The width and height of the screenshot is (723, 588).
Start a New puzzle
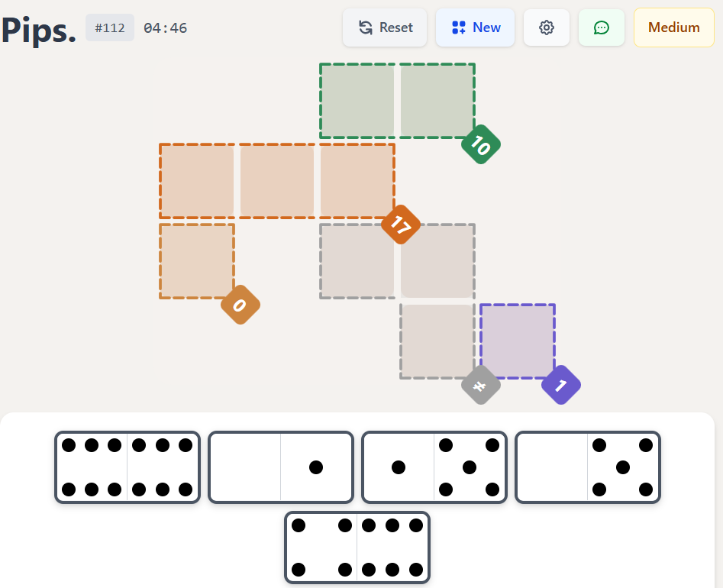tap(475, 27)
